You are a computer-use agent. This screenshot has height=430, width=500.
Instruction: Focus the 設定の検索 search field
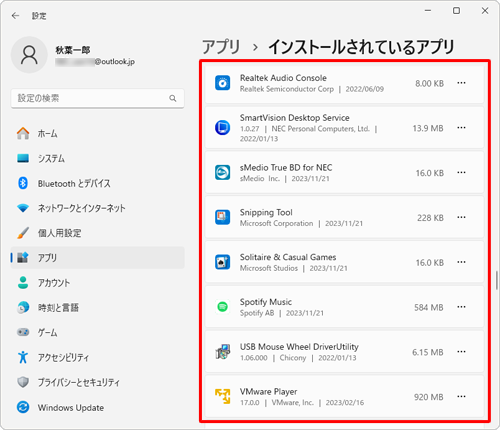click(97, 98)
